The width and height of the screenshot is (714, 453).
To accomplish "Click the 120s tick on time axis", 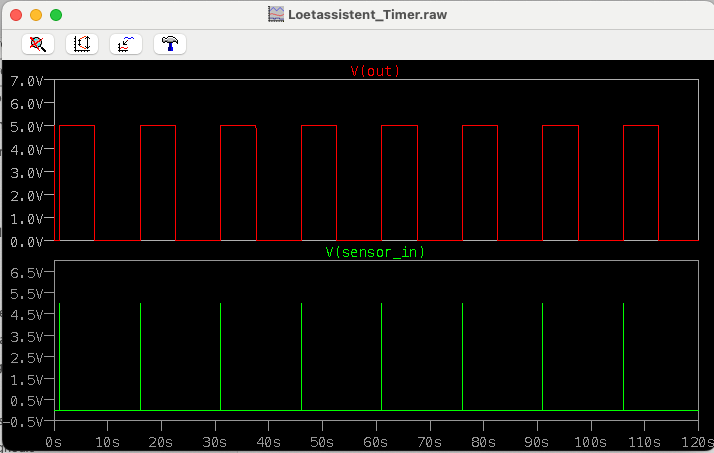I will coord(696,441).
